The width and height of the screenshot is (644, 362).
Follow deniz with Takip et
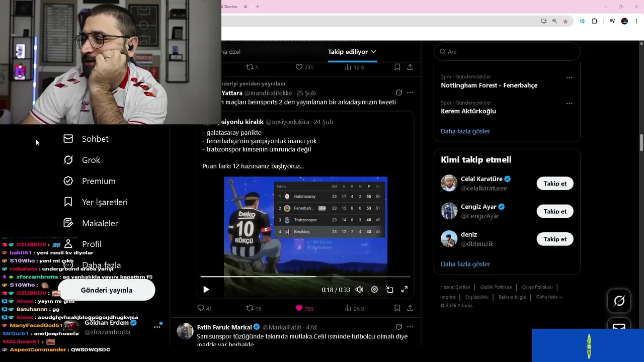coord(555,239)
